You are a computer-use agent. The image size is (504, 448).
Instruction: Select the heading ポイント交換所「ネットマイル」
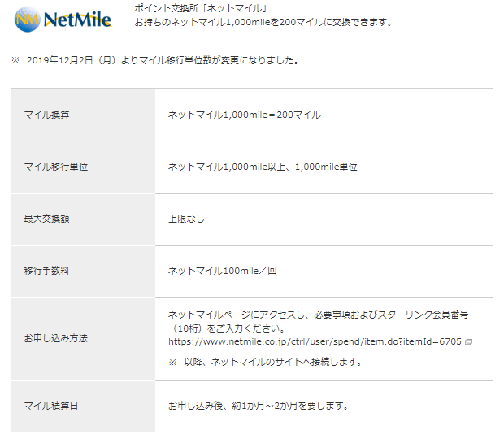tap(201, 8)
